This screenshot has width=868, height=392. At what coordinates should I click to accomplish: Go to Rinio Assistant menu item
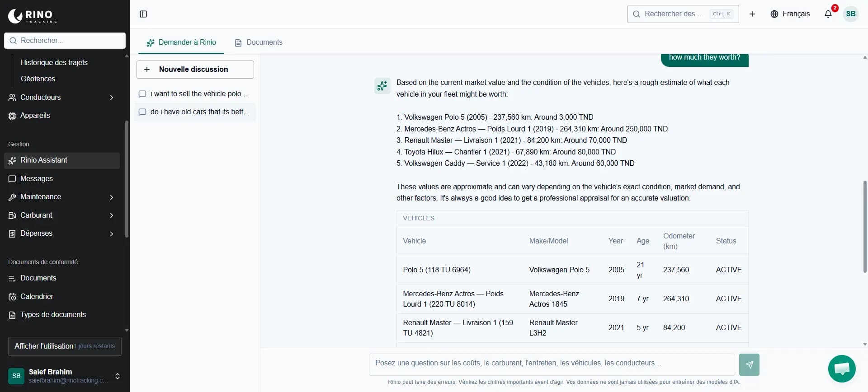coord(62,160)
